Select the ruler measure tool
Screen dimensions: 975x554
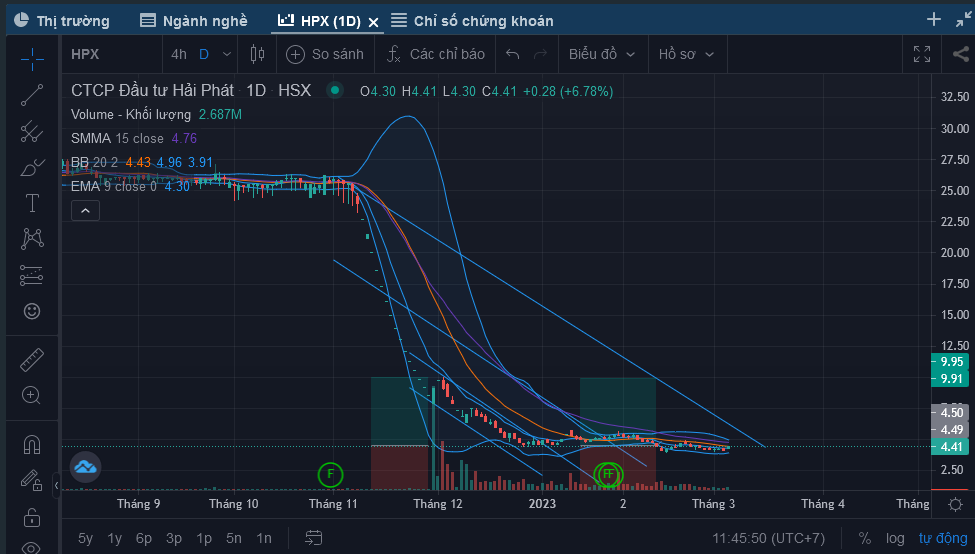[32, 359]
